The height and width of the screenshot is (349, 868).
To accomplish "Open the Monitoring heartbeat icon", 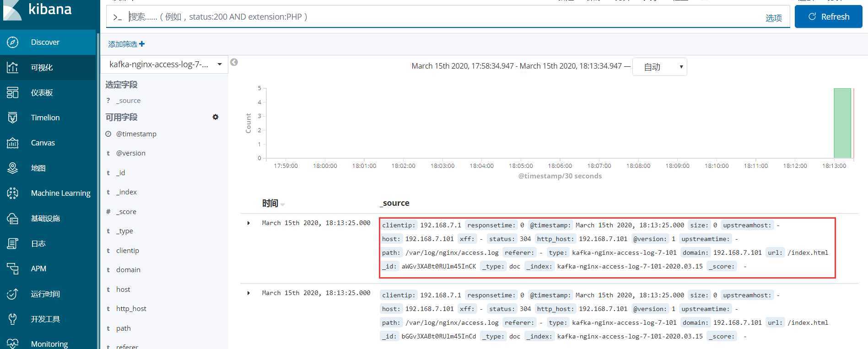I will point(13,344).
